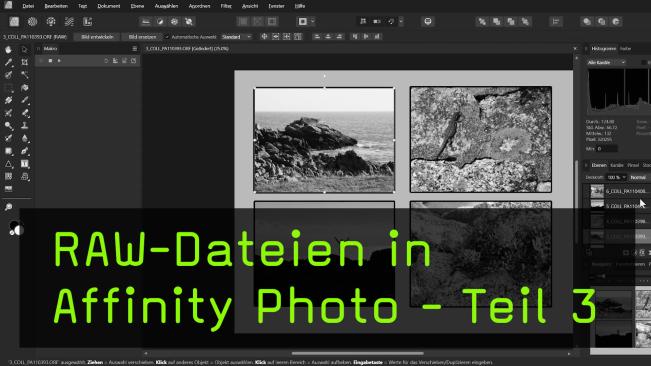Switch to the Ebenen tab

click(x=599, y=165)
